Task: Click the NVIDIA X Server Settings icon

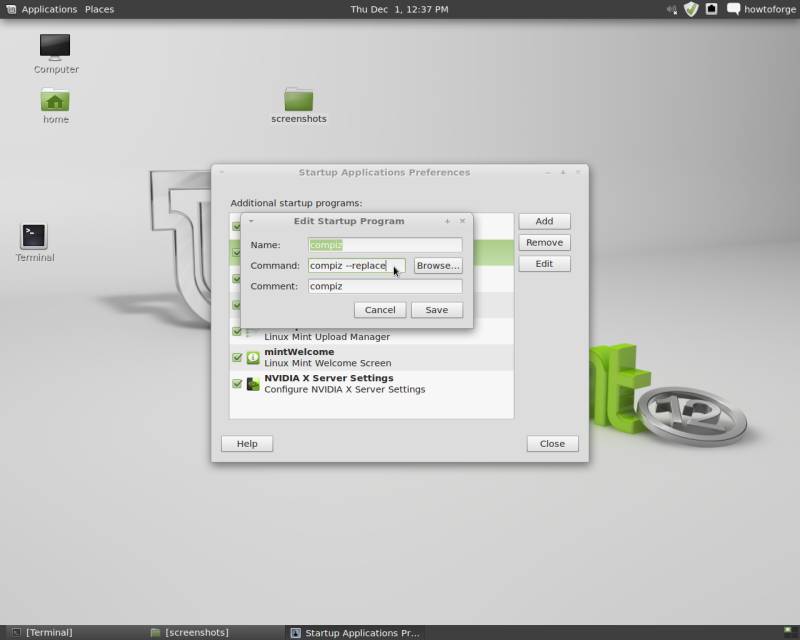Action: [x=253, y=384]
